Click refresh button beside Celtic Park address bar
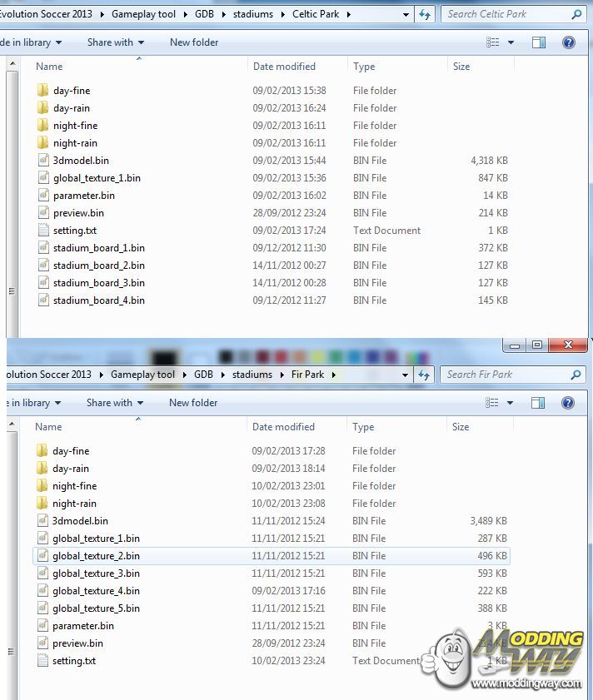This screenshot has height=700, width=593. coord(426,14)
